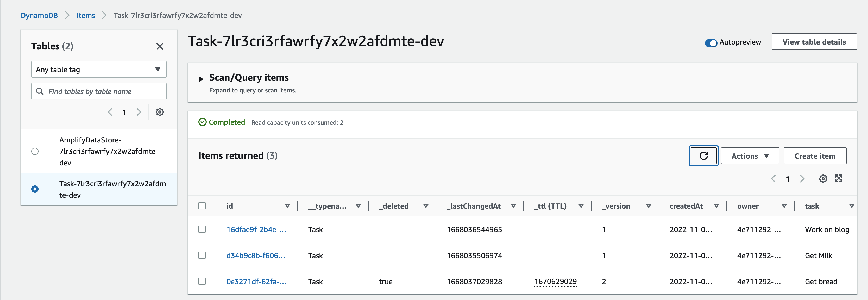Sort by createdAt column arrow
This screenshot has width=868, height=300.
click(716, 206)
